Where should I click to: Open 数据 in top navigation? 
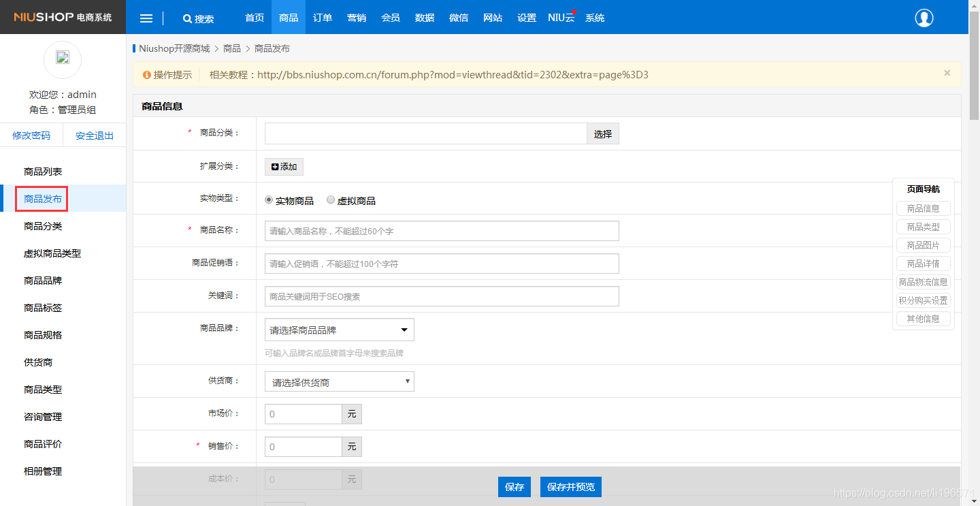(x=425, y=18)
